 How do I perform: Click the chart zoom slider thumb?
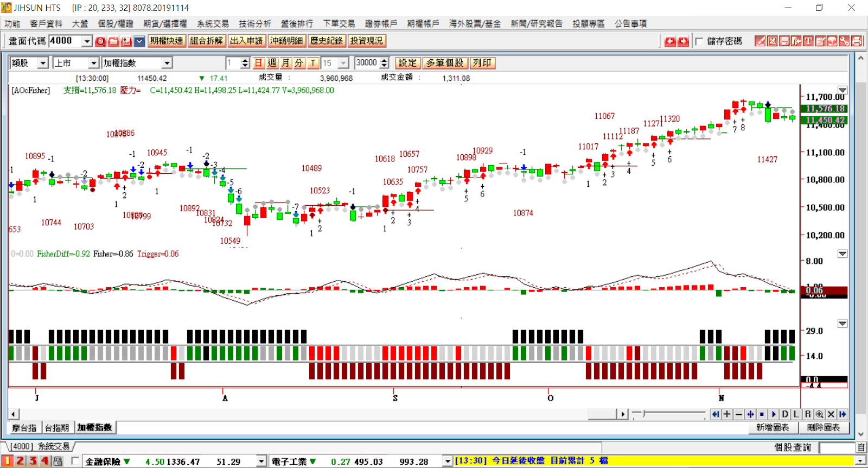pyautogui.click(x=643, y=414)
